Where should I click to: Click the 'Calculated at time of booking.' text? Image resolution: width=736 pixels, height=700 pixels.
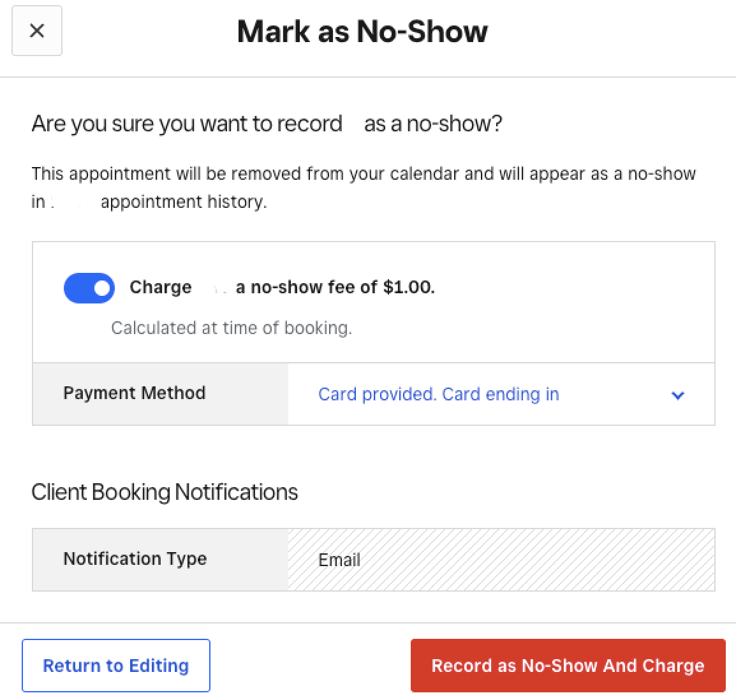pos(232,328)
